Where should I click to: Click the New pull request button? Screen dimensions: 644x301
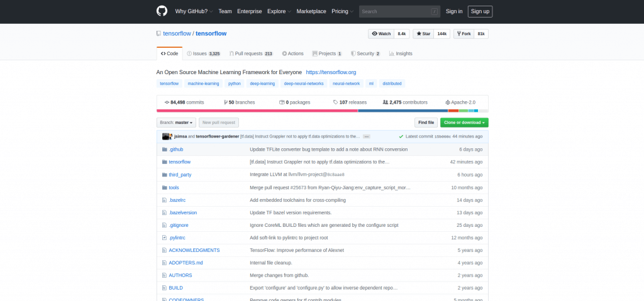pyautogui.click(x=218, y=123)
